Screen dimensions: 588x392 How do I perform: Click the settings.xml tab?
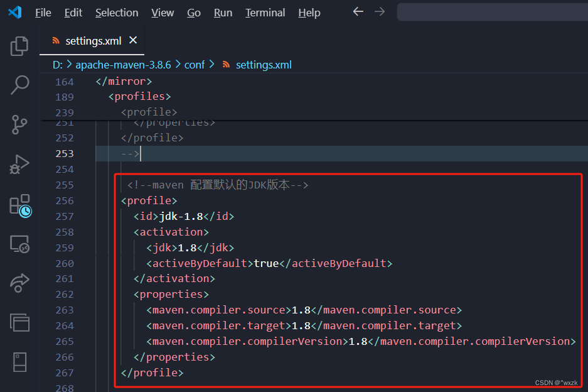[92, 41]
